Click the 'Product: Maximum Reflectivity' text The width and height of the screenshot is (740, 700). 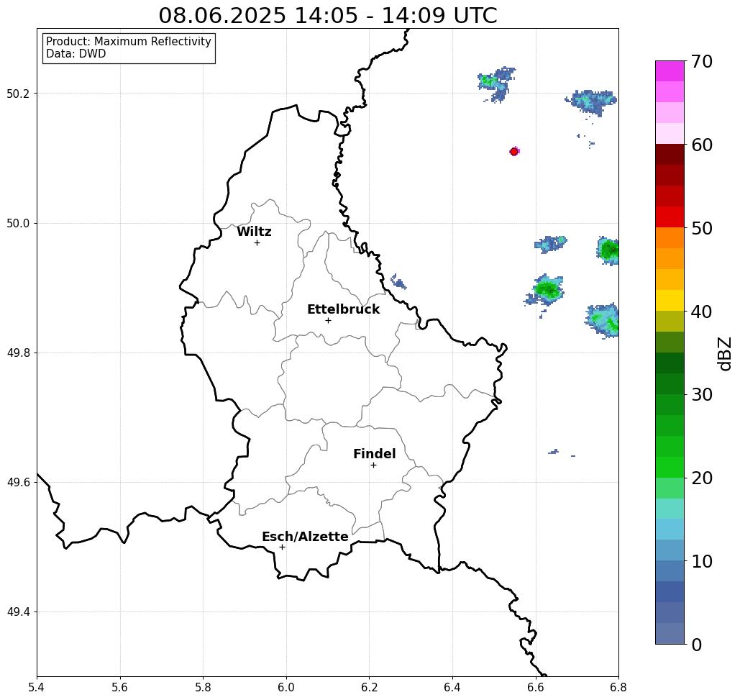point(128,42)
